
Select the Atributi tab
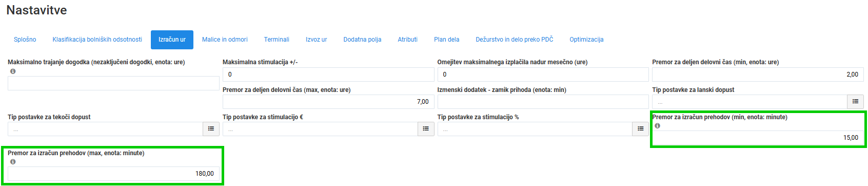pyautogui.click(x=408, y=40)
